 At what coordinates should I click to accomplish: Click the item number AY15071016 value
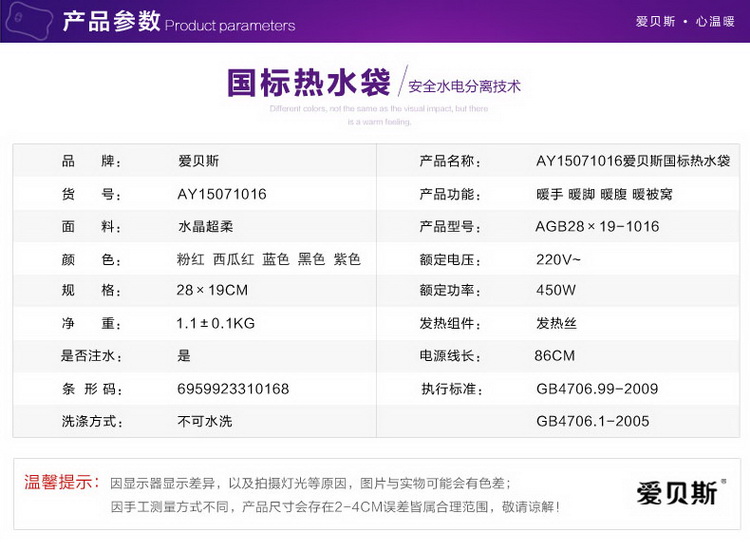pos(222,194)
